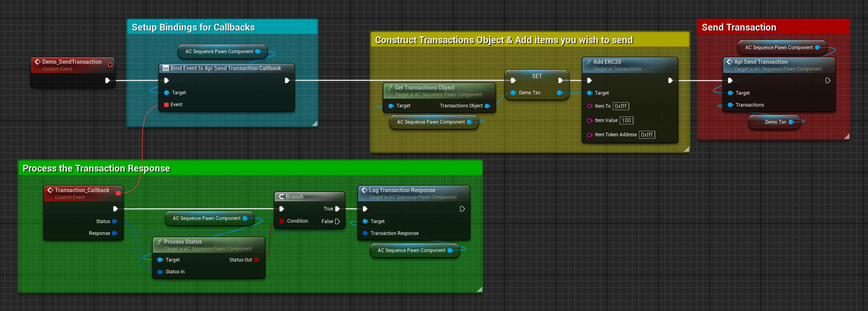Click the SET node Demo Txn input pin
The image size is (868, 311).
(514, 93)
